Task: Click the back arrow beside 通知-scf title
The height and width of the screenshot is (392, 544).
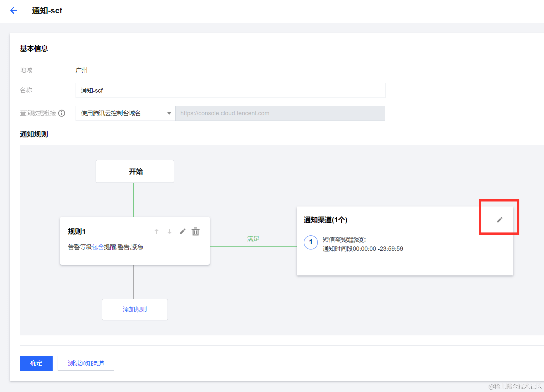Action: point(13,10)
